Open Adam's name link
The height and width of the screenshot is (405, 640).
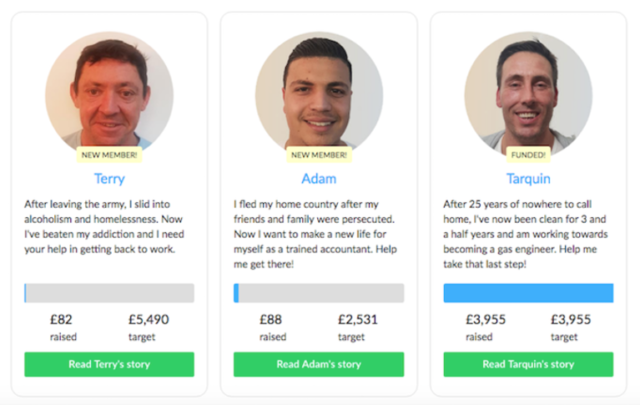click(319, 179)
